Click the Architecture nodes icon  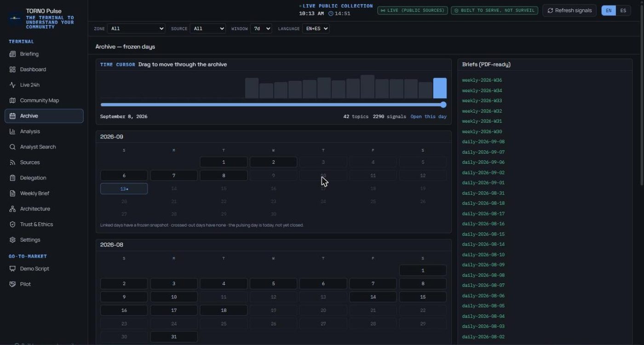point(12,209)
